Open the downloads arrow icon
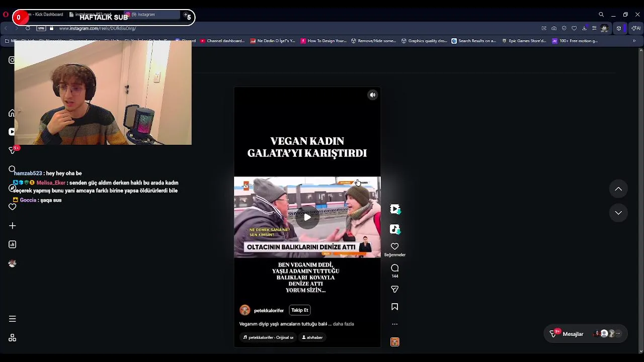 coord(584,28)
